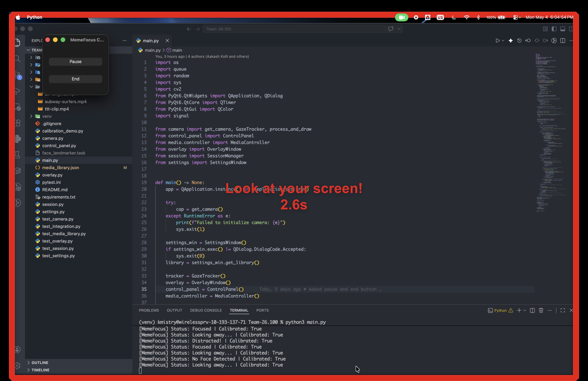The image size is (588, 381).
Task: Switch to the DEBUG CONSOLE tab
Action: point(206,310)
